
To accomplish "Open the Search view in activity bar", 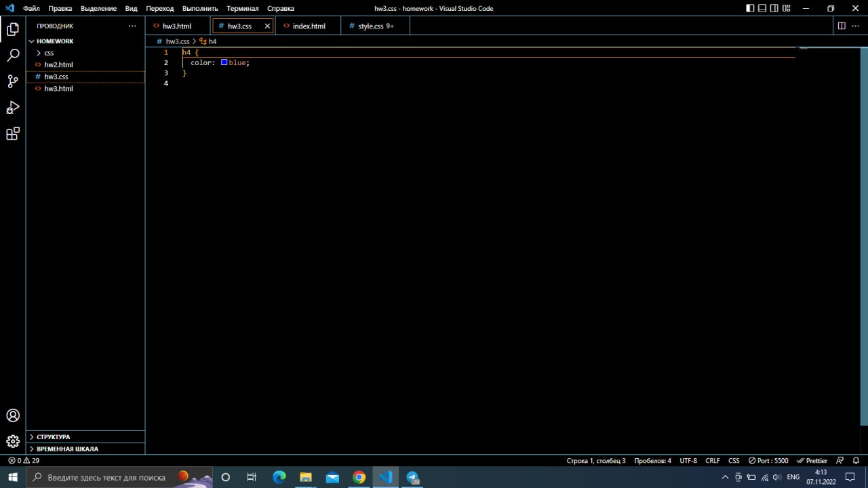I will [13, 56].
